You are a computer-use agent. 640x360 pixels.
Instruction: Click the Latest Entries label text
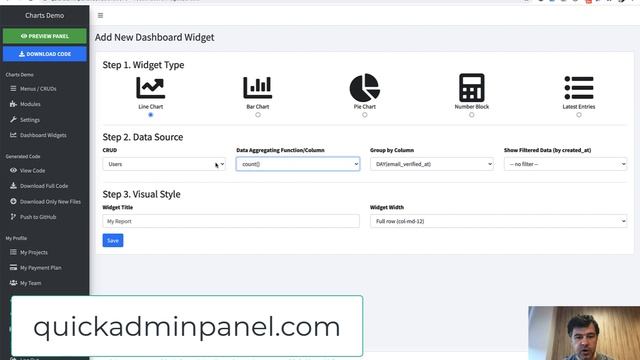click(579, 107)
